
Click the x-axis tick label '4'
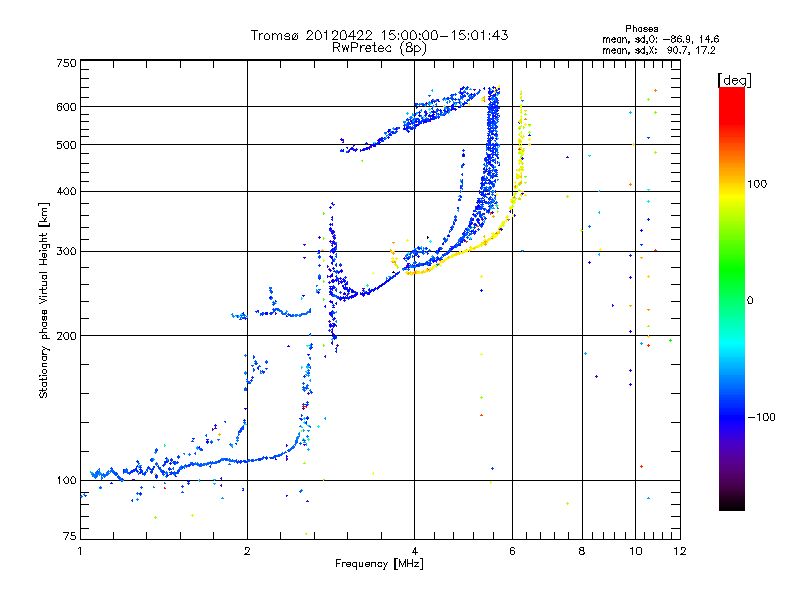click(x=414, y=551)
